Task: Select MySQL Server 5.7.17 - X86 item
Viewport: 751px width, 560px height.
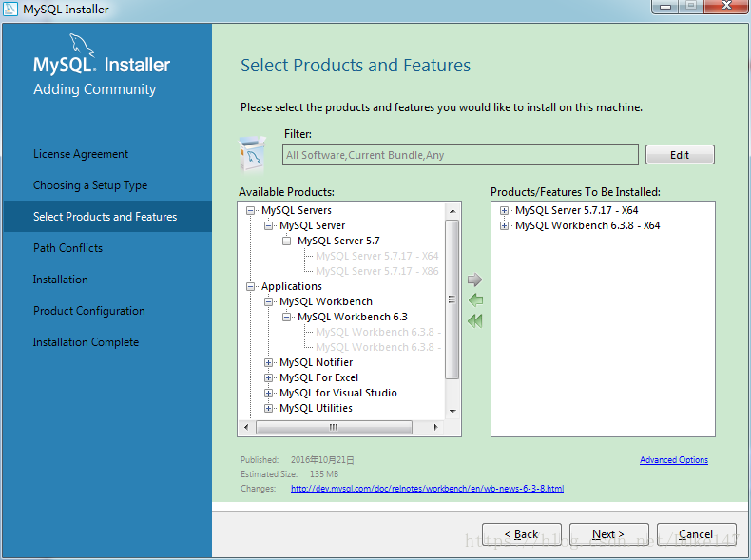Action: point(377,271)
